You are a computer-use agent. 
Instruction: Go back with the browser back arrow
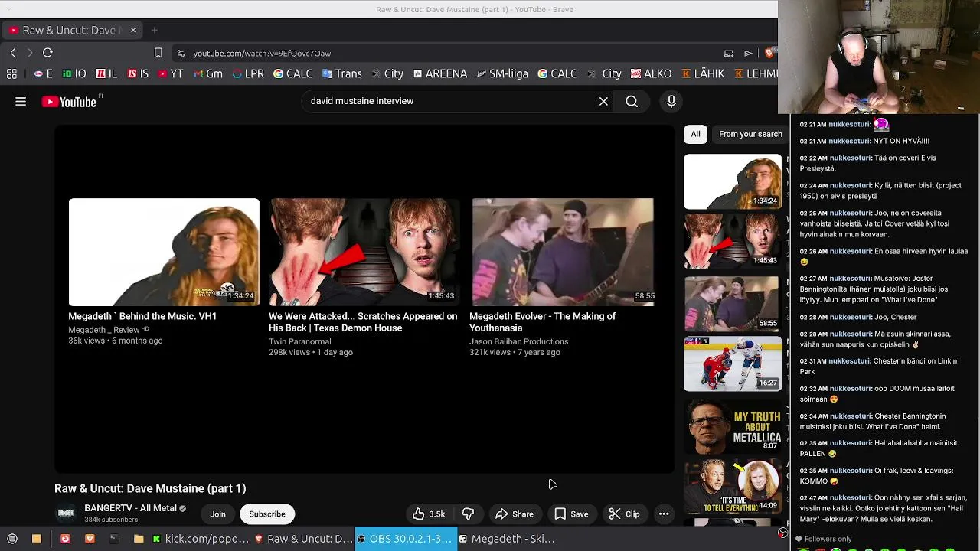pyautogui.click(x=12, y=53)
